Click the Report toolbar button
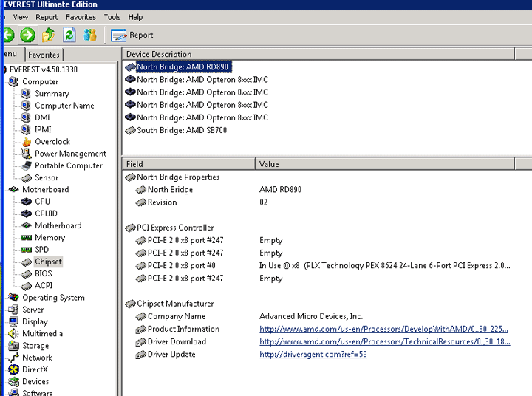This screenshot has height=396, width=532. [132, 35]
